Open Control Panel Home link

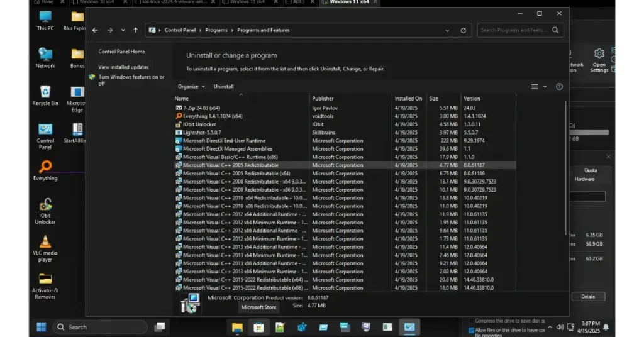point(121,52)
